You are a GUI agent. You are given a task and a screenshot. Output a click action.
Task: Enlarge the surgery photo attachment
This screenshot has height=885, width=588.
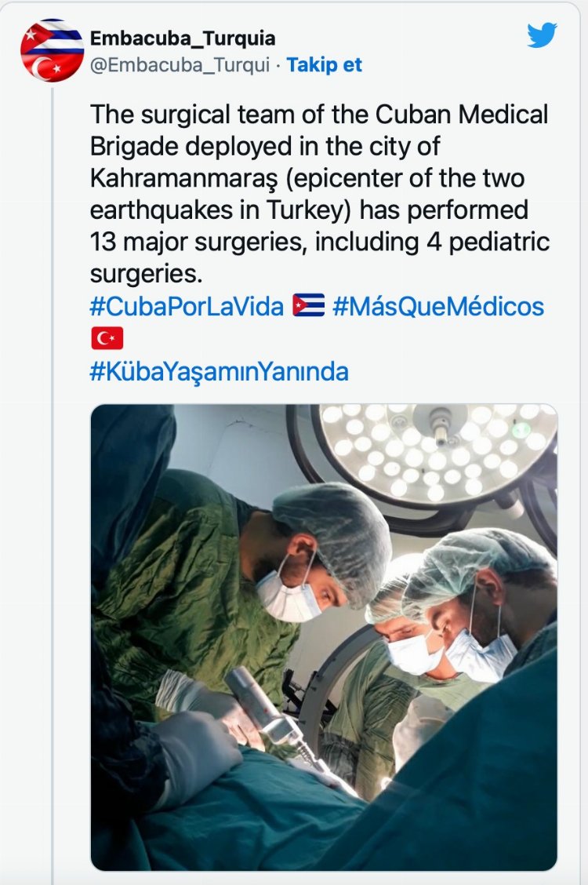click(x=324, y=636)
